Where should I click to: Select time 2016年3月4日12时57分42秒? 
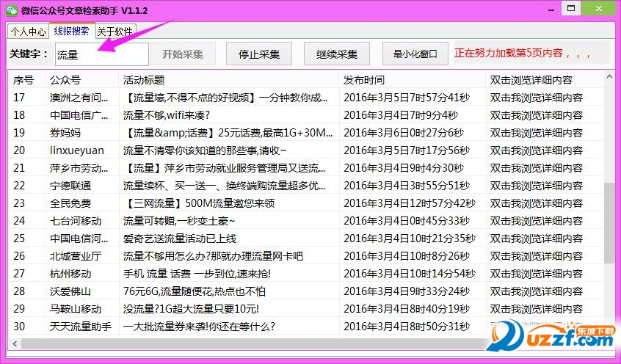410,203
